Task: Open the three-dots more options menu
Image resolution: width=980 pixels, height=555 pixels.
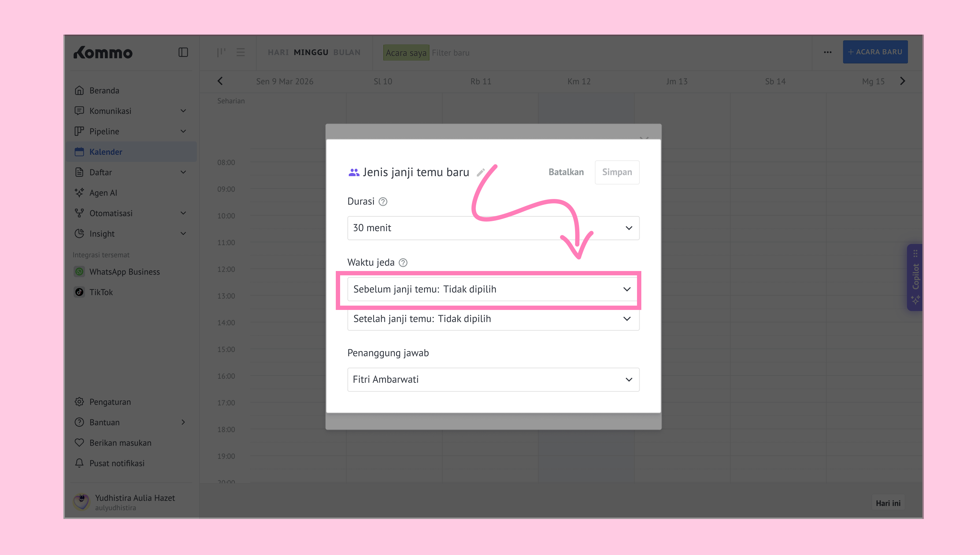Action: point(828,52)
